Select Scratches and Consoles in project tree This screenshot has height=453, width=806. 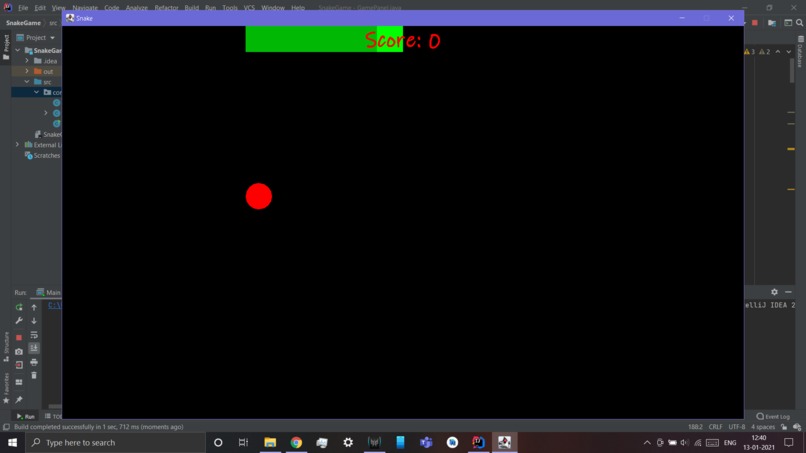pyautogui.click(x=42, y=155)
